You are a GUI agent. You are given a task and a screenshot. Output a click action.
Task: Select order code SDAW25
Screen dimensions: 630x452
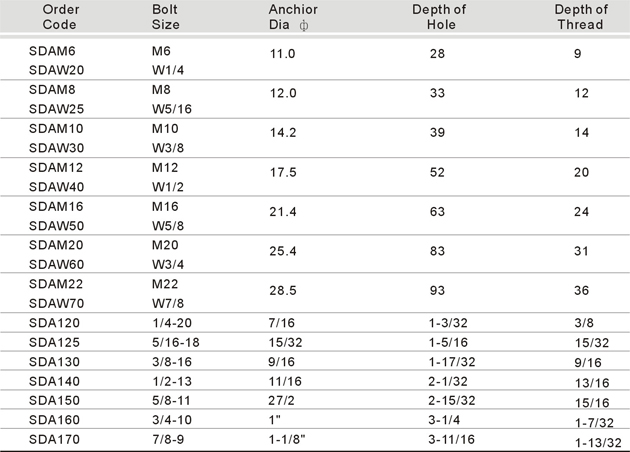click(56, 109)
